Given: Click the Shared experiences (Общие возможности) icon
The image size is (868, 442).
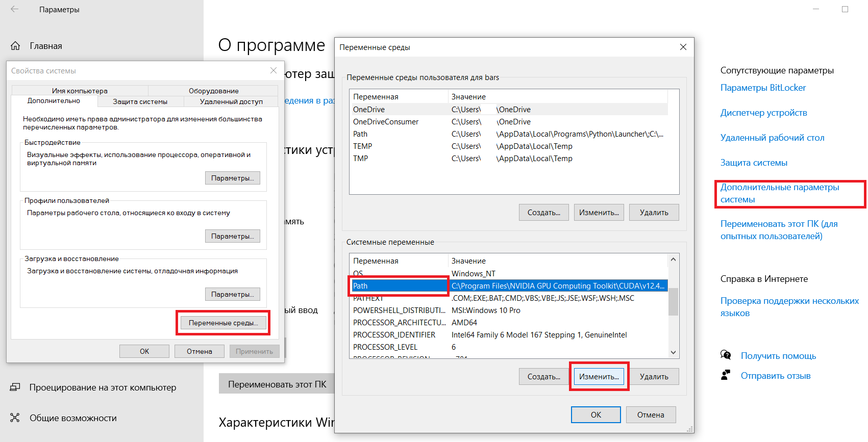Looking at the screenshot, I should pos(15,418).
